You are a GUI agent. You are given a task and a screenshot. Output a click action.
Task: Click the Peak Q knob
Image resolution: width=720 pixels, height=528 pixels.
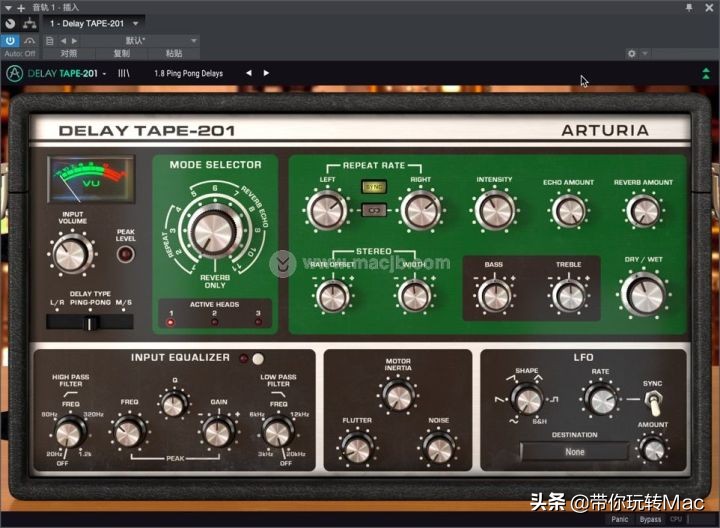tap(174, 404)
